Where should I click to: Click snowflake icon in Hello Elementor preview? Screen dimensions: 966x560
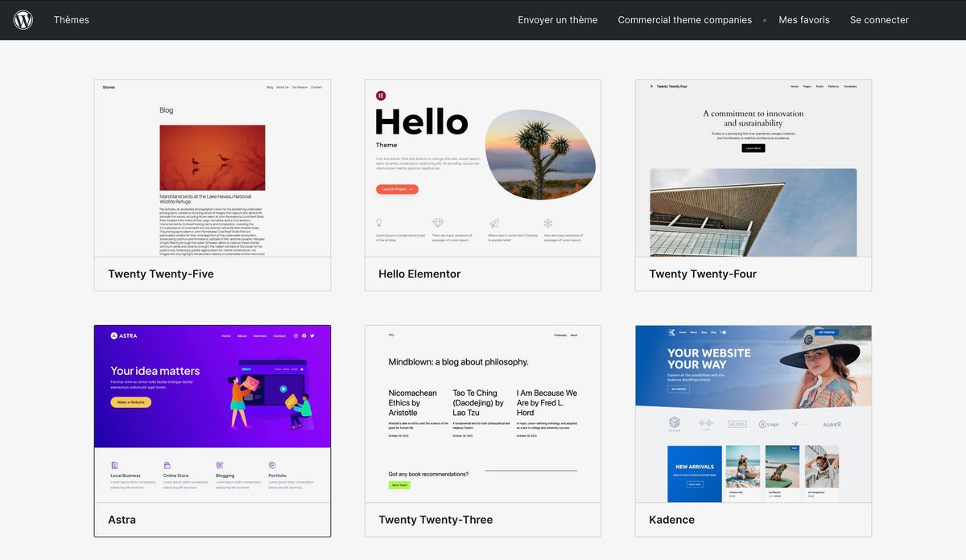[x=548, y=223]
